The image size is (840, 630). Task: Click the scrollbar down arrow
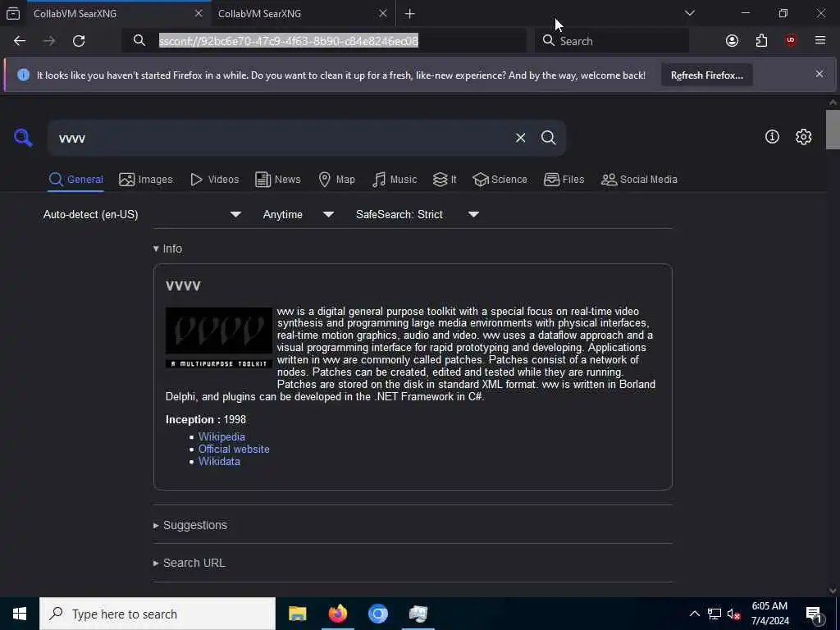833,591
